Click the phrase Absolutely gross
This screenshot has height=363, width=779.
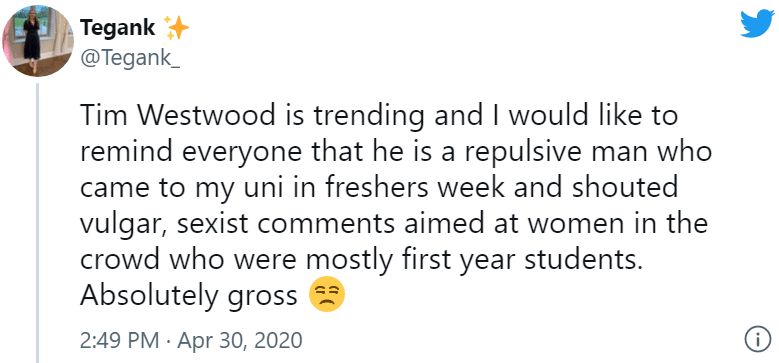coord(188,295)
